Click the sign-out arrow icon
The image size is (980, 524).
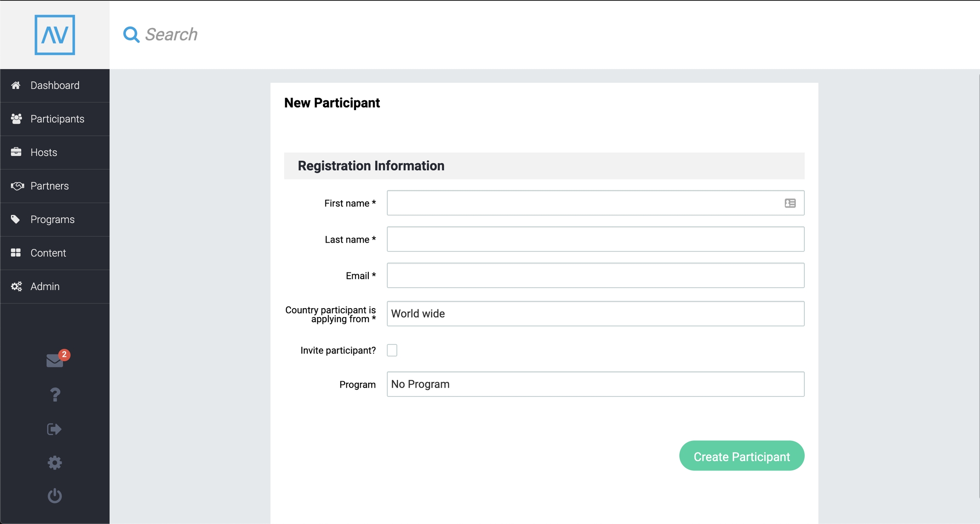point(54,429)
